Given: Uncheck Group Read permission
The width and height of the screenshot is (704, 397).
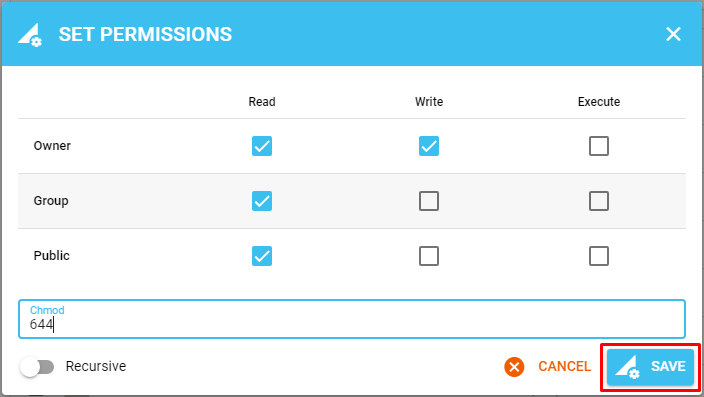Looking at the screenshot, I should (262, 201).
